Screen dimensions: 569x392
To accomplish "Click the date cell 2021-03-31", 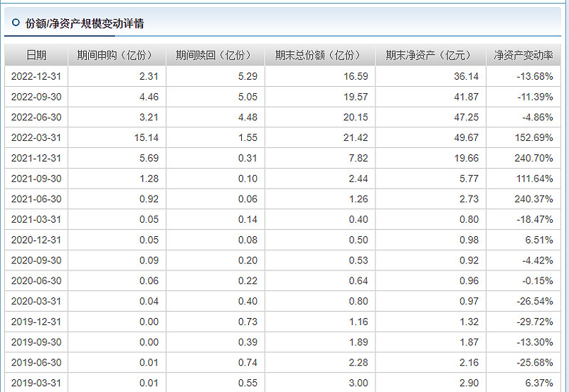I will coord(36,219).
